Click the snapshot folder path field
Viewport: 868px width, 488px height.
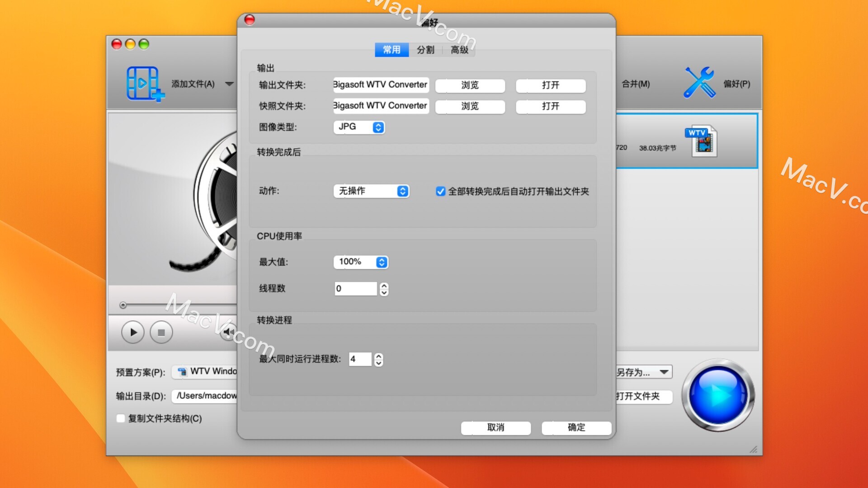coord(381,106)
